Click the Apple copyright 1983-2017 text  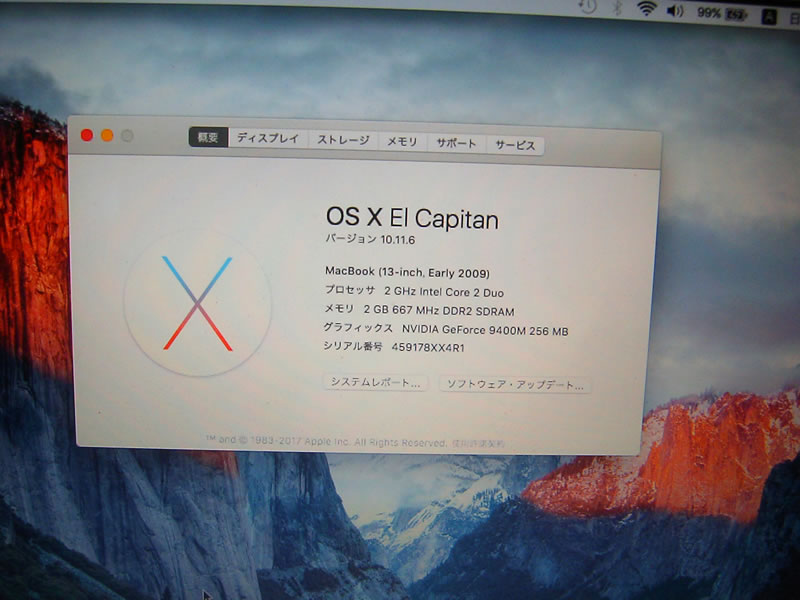coord(327,441)
